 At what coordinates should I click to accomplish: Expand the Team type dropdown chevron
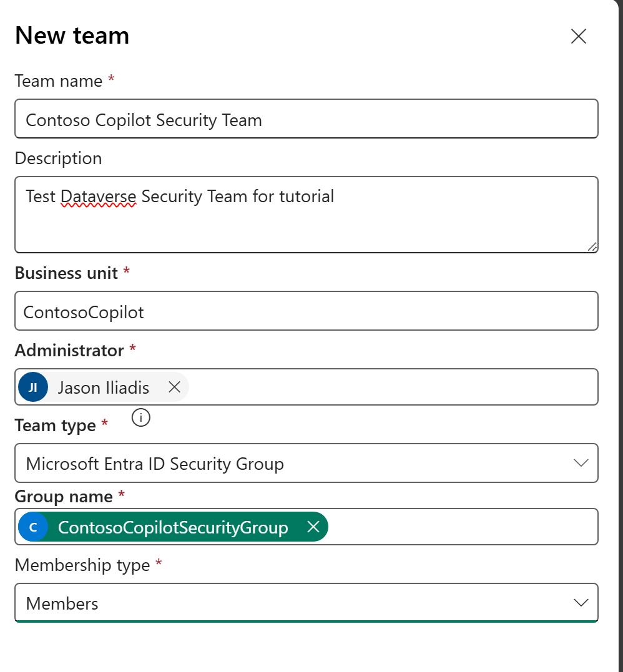(x=581, y=463)
